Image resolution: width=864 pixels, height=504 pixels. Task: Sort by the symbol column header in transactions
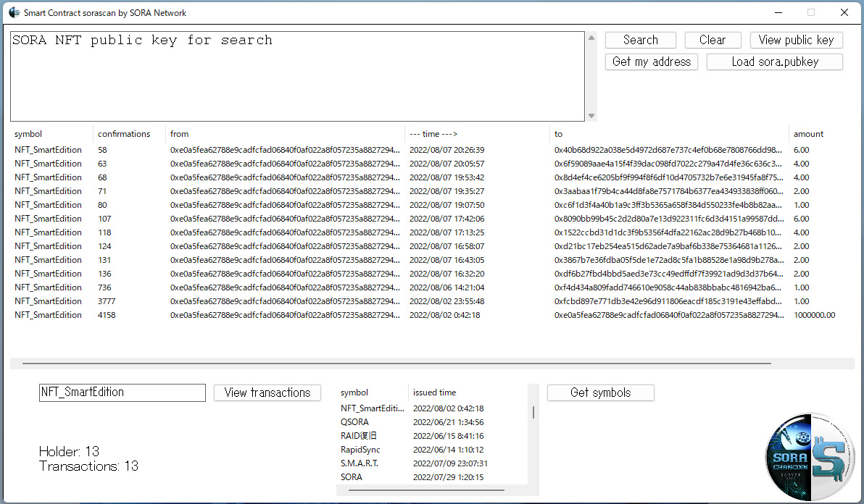coord(51,134)
